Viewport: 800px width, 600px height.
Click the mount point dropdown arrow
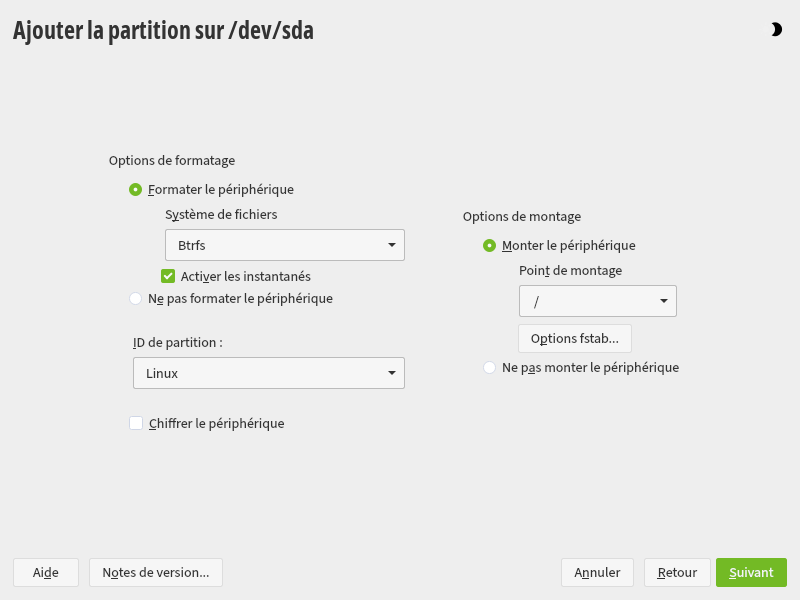coord(664,301)
